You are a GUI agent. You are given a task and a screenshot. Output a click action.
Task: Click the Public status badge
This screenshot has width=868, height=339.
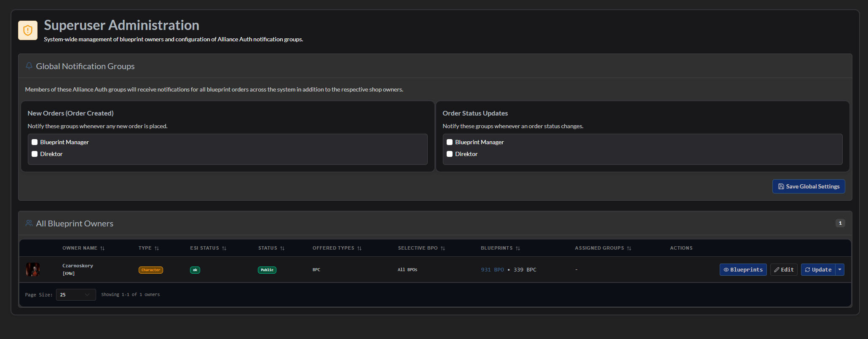point(267,270)
